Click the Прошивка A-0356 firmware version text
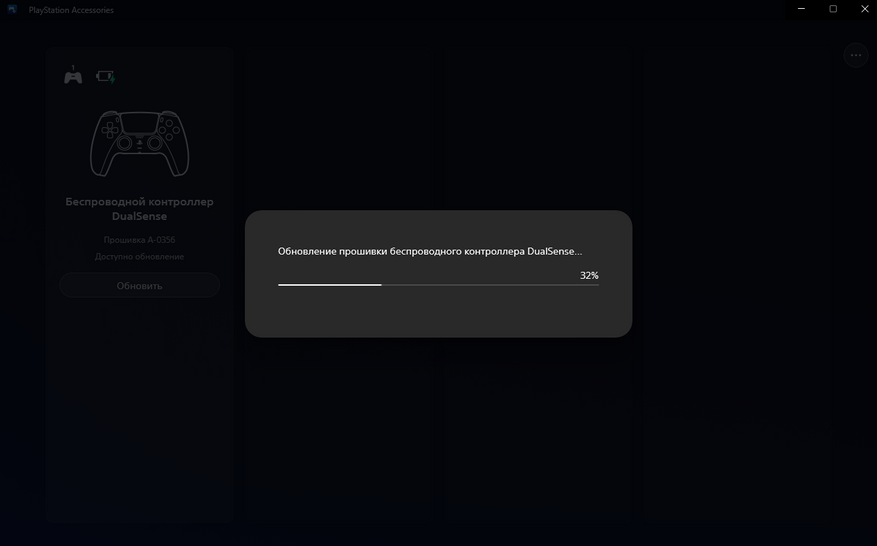 [x=139, y=239]
